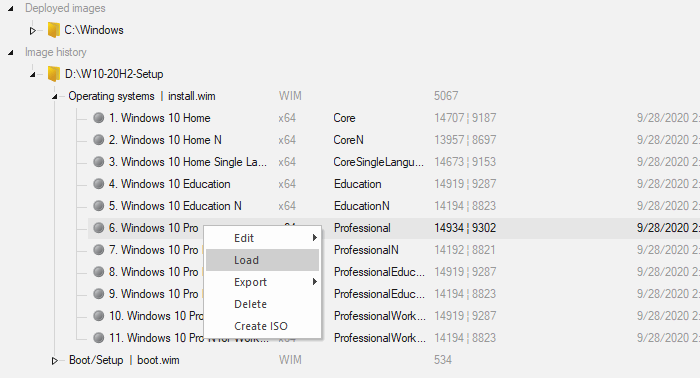The image size is (700, 378).
Task: Collapse Operating systems install.wim node
Action: tap(54, 96)
